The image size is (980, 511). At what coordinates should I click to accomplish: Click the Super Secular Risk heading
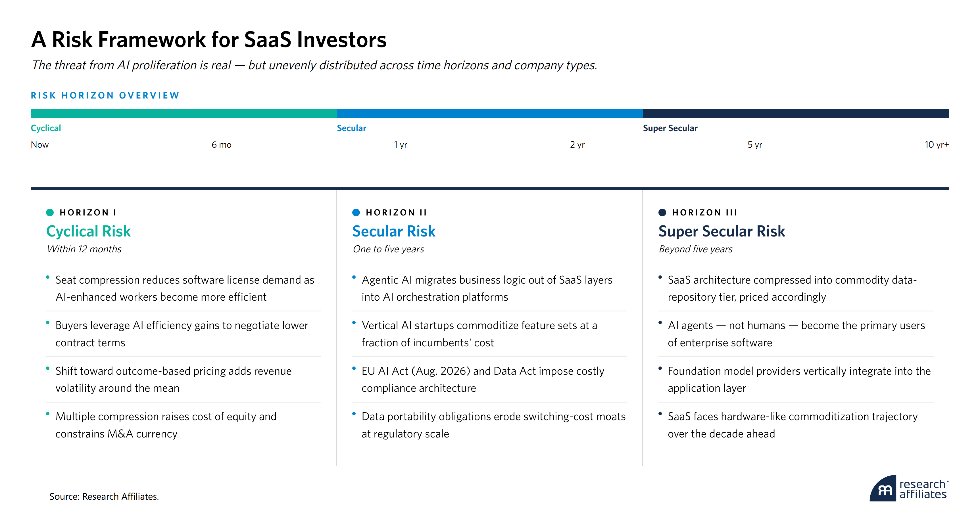click(x=722, y=231)
